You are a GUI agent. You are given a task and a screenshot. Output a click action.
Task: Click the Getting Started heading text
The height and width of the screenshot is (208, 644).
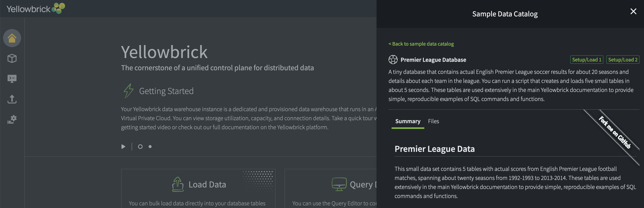pyautogui.click(x=166, y=91)
